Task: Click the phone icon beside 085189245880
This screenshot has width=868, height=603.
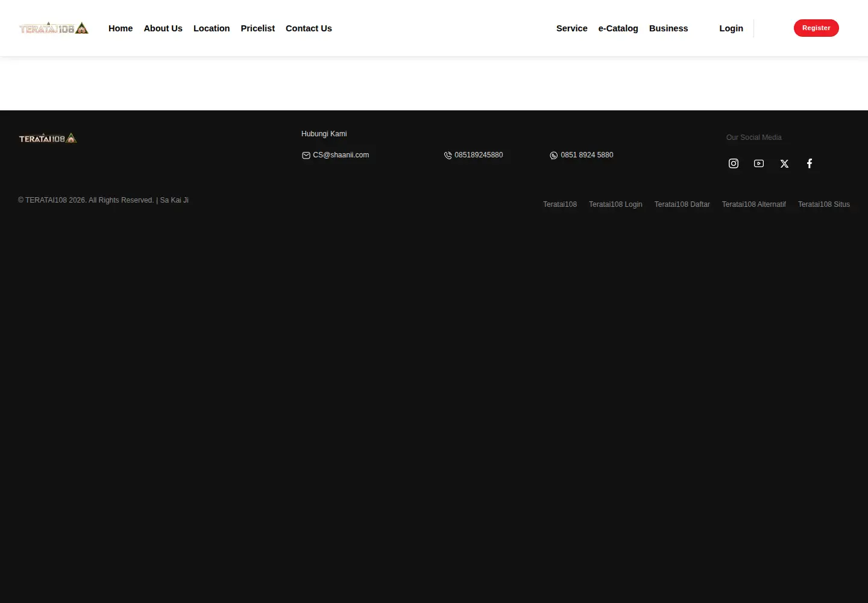Action: (x=448, y=156)
